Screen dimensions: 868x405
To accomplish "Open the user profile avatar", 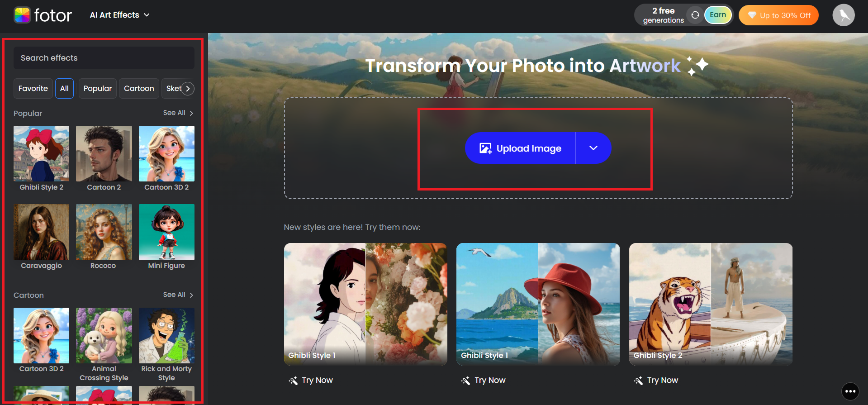I will (x=844, y=15).
